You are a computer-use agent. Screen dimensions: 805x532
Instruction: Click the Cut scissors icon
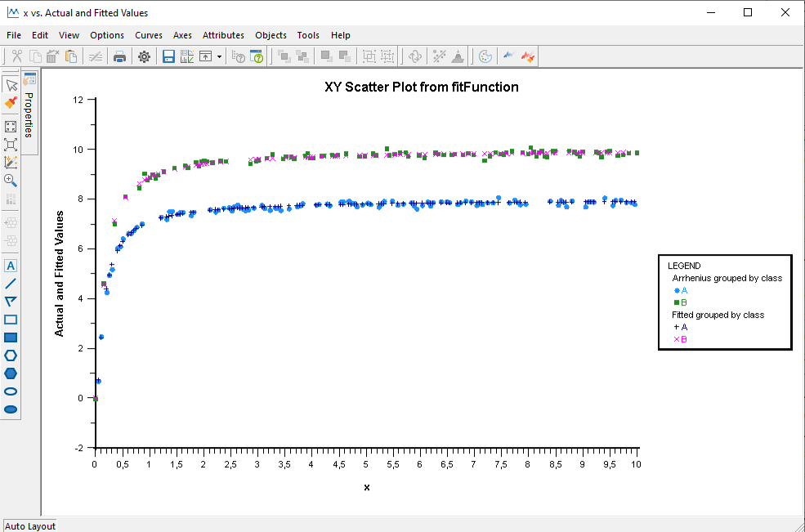pos(17,56)
